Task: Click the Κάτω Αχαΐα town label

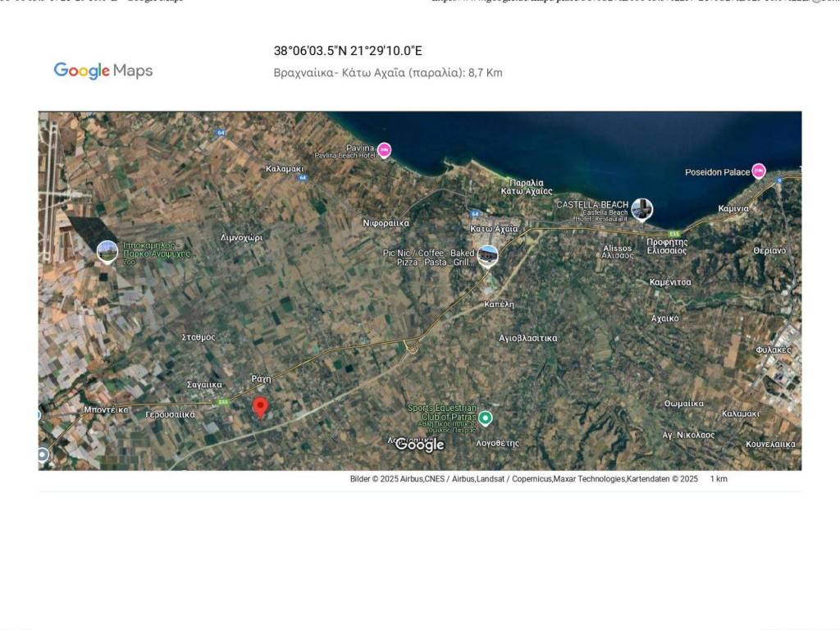Action: [x=494, y=229]
